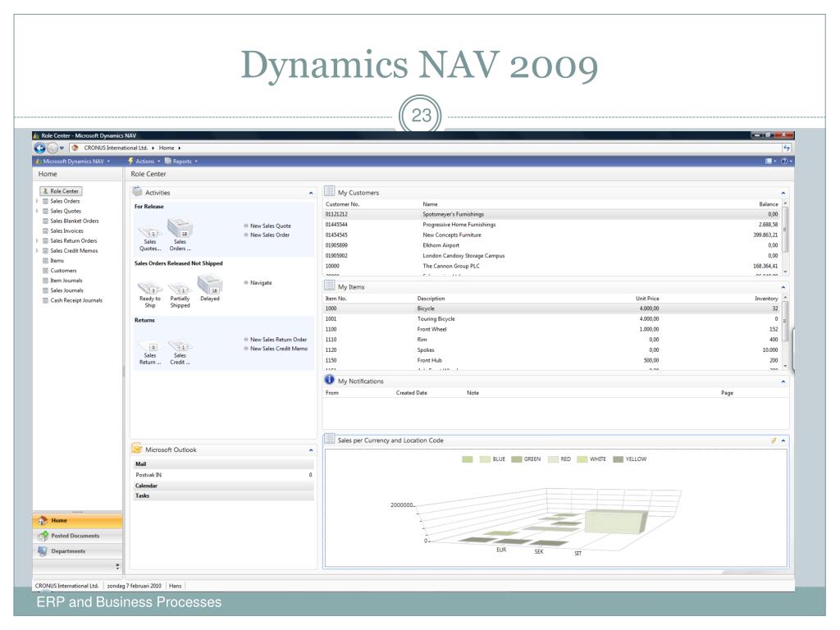Click the BLUE legend swatch in chart
This screenshot has height=630, width=840.
485,459
